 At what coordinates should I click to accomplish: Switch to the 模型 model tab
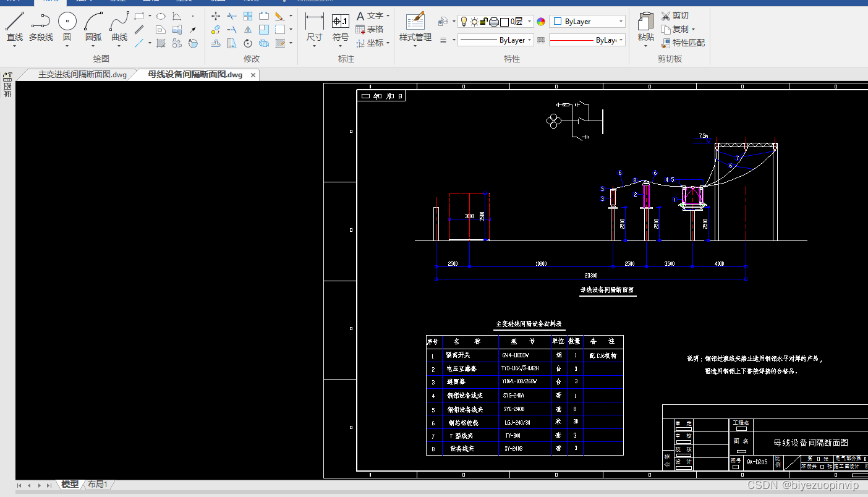[x=70, y=485]
